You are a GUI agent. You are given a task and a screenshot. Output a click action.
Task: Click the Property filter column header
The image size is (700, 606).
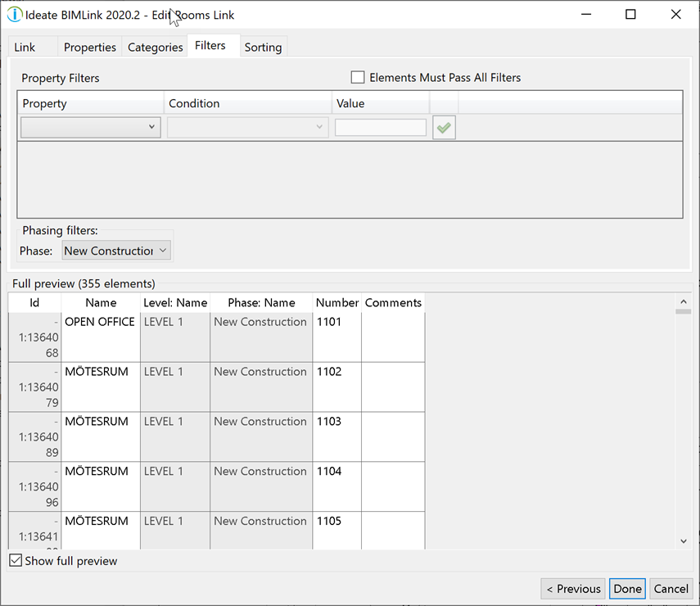(x=91, y=103)
